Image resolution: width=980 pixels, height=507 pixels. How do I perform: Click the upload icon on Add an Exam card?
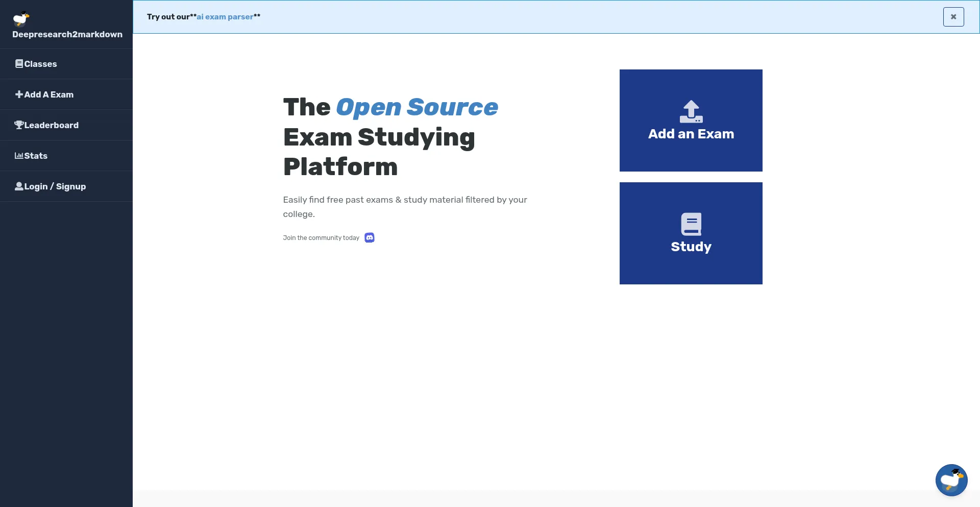coord(691,111)
